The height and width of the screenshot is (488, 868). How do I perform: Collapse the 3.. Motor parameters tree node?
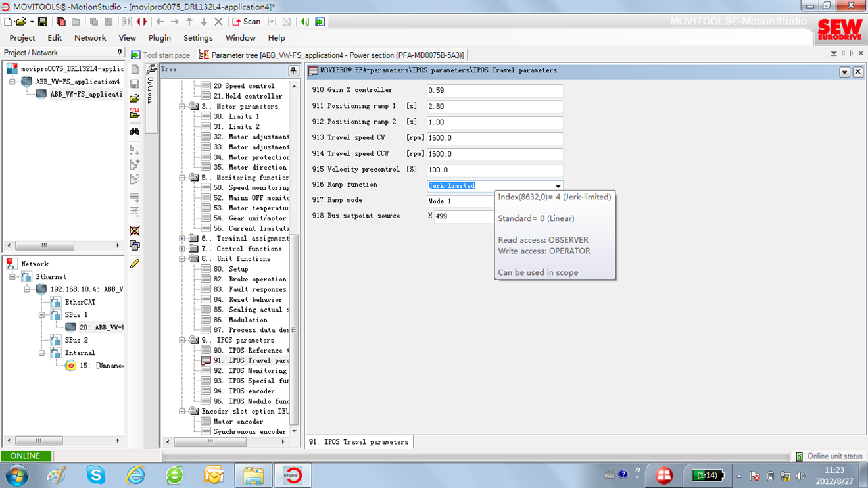tap(183, 107)
